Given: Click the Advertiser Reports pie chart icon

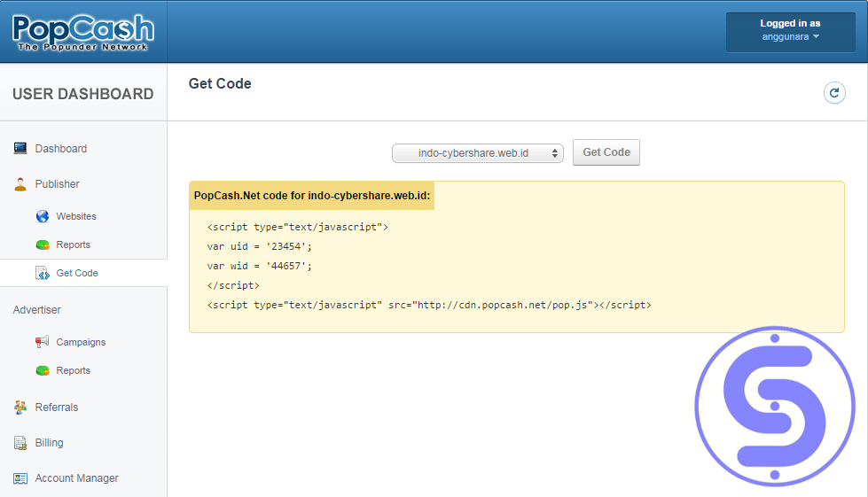Looking at the screenshot, I should tap(42, 370).
